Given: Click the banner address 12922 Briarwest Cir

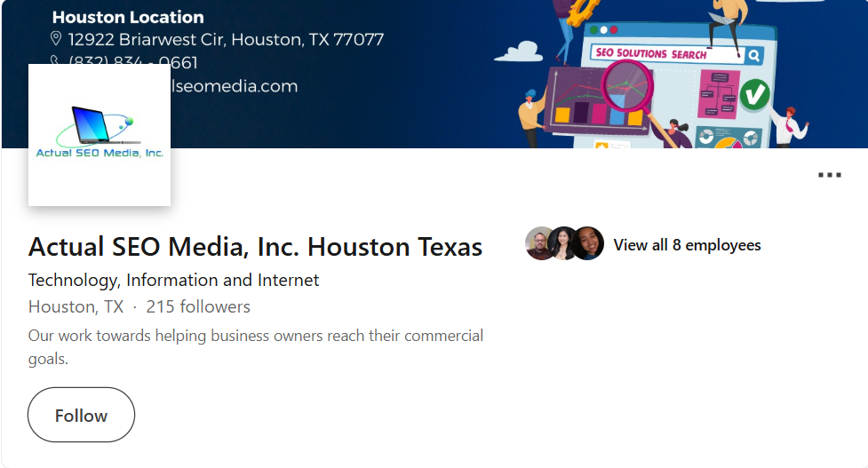Looking at the screenshot, I should pyautogui.click(x=226, y=39).
